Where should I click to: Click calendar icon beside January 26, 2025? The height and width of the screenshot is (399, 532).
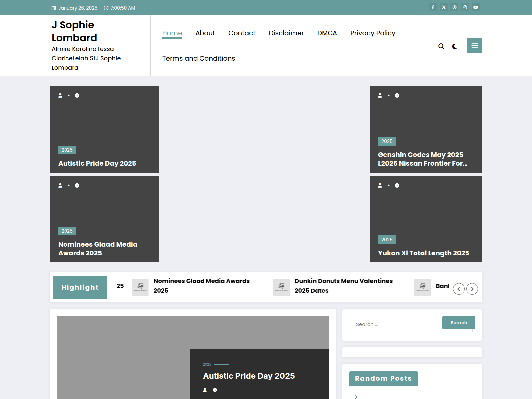point(54,8)
